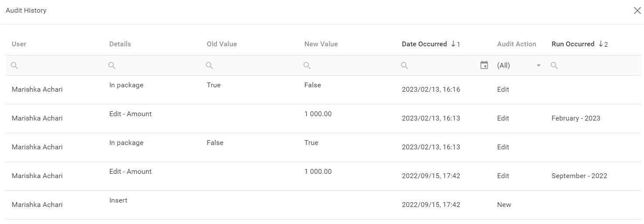Click the New Value column header
This screenshot has height=224, width=644.
point(321,44)
